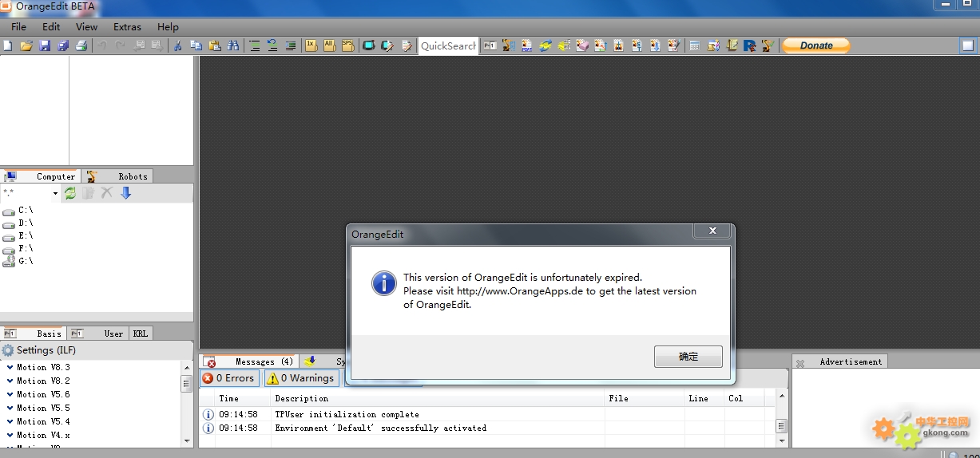Screen dimensions: 980x458
Task: Click the Settings (ILF) gear icon
Action: click(8, 350)
